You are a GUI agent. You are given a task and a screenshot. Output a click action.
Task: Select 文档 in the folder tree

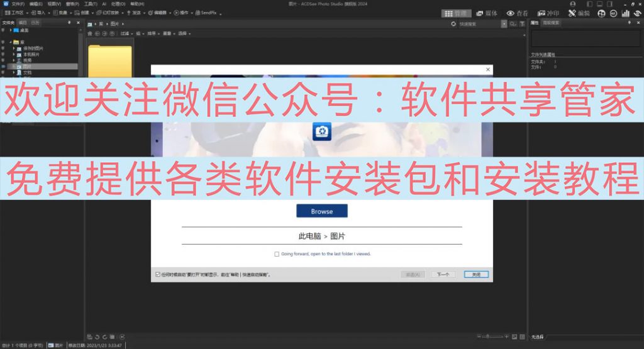(27, 73)
